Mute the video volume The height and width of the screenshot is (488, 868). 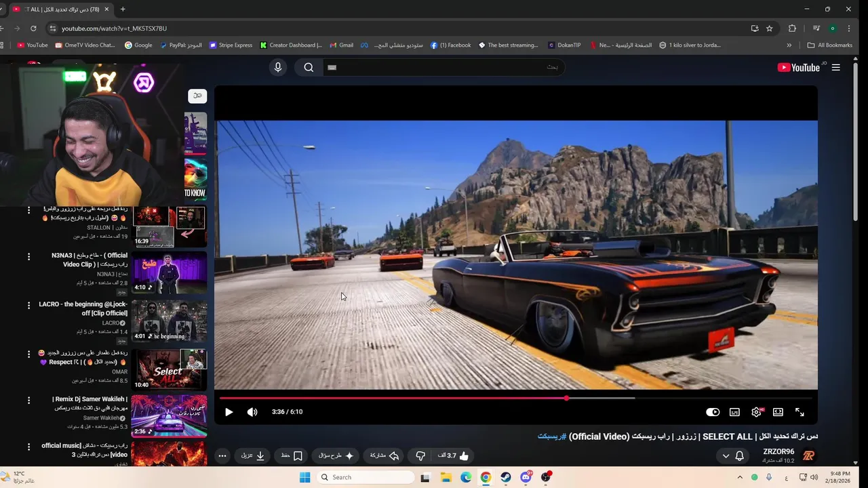point(252,412)
